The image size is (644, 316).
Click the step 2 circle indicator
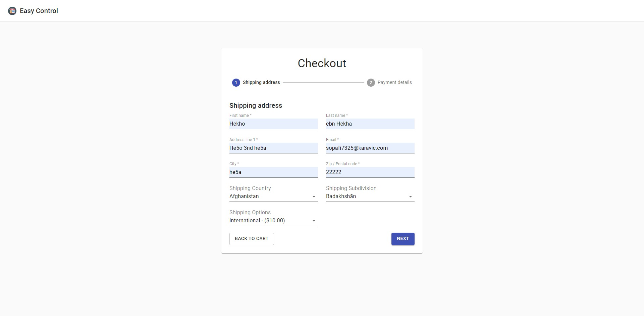point(371,82)
